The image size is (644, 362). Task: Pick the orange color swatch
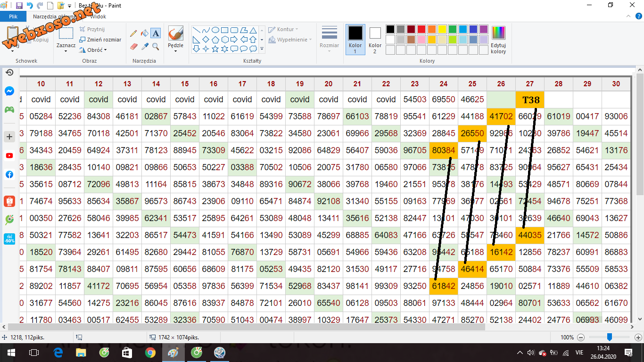[x=432, y=29]
